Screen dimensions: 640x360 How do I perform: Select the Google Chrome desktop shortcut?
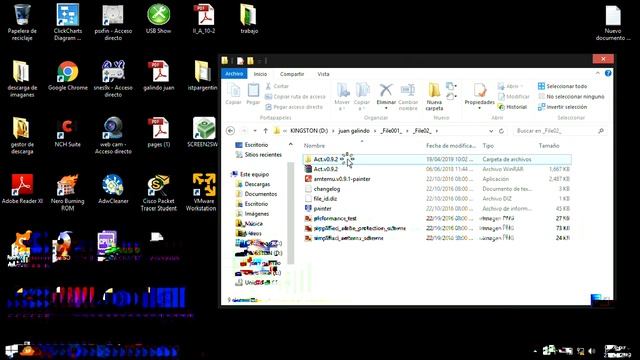pos(67,76)
